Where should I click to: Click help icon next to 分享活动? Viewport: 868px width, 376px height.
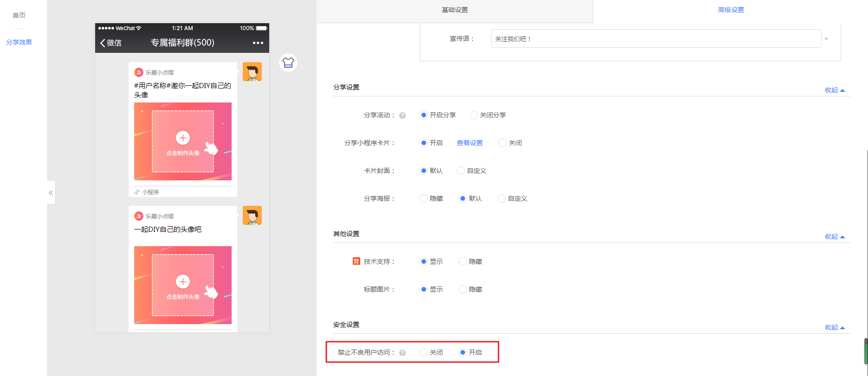402,115
